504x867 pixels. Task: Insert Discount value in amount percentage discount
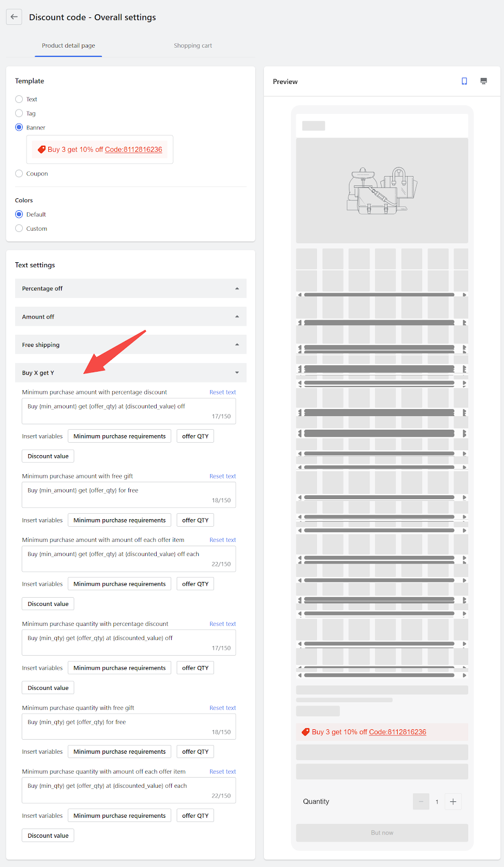pos(48,456)
